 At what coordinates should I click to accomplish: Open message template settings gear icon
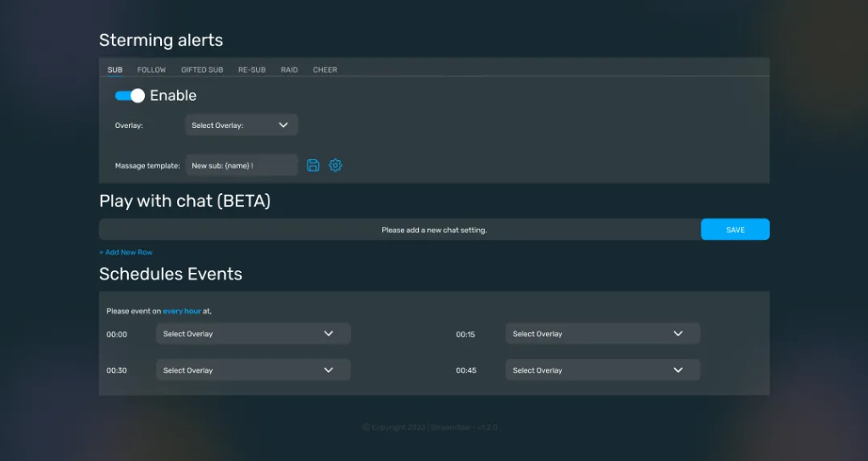[x=336, y=165]
